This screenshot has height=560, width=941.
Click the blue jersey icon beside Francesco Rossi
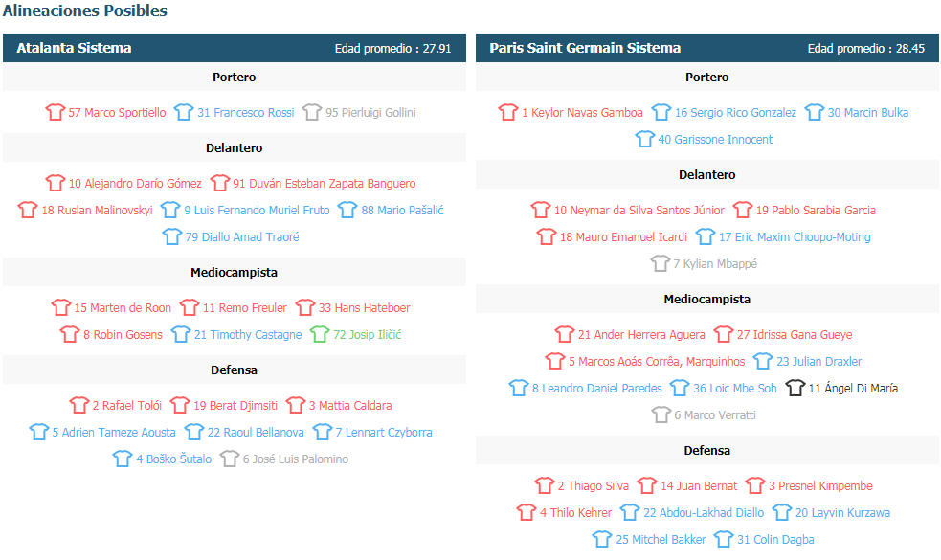click(x=184, y=112)
